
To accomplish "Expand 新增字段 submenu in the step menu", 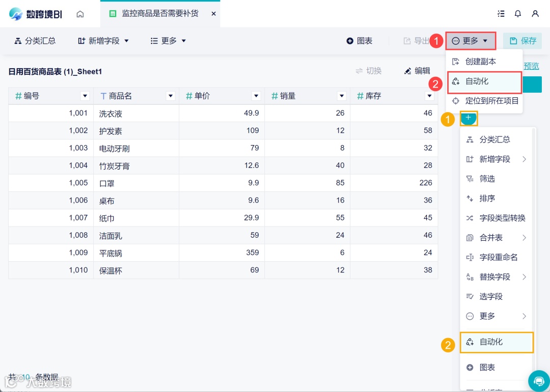I will click(x=497, y=159).
